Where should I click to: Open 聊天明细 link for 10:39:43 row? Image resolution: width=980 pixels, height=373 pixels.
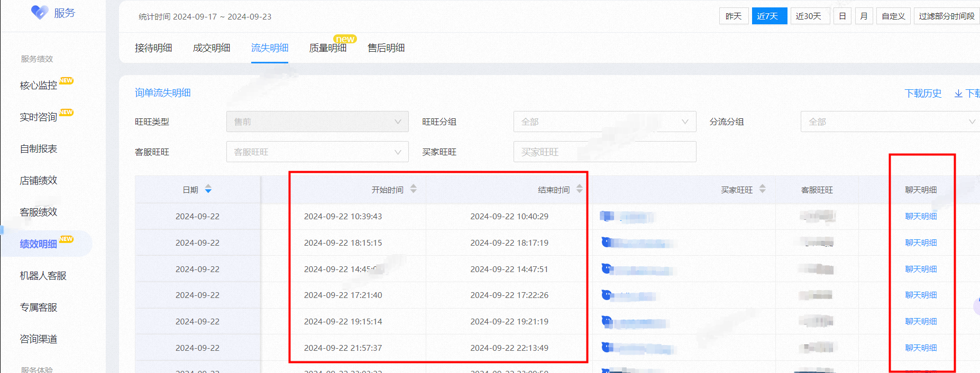click(921, 216)
